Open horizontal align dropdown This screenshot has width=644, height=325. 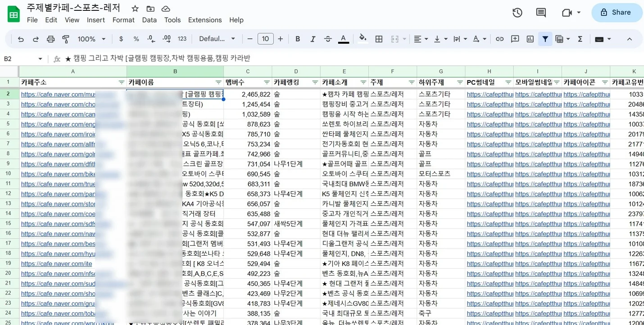point(421,39)
